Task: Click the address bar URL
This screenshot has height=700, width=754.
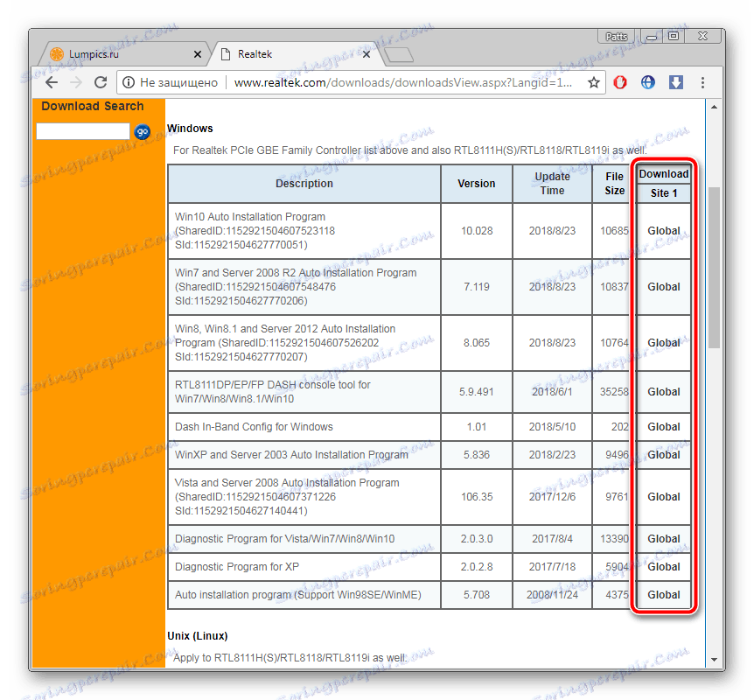Action: [x=403, y=82]
